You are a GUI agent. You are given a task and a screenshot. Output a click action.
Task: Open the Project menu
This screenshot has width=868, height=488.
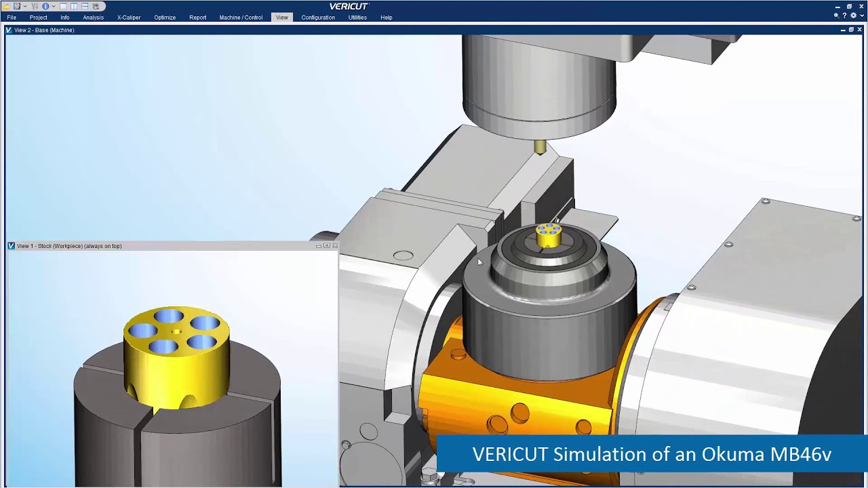coord(38,18)
